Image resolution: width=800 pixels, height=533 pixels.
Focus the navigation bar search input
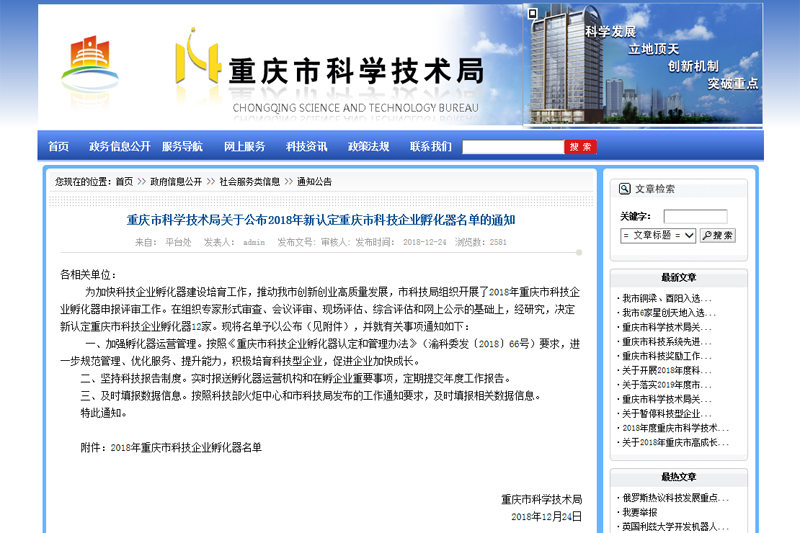pyautogui.click(x=512, y=147)
